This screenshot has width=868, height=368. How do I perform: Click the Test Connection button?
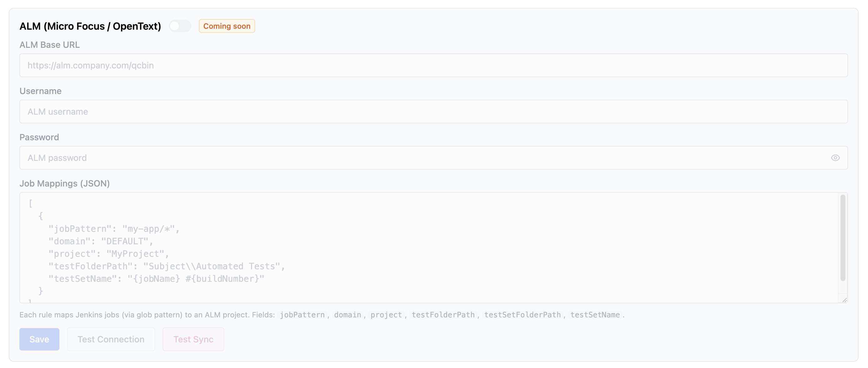click(x=111, y=339)
